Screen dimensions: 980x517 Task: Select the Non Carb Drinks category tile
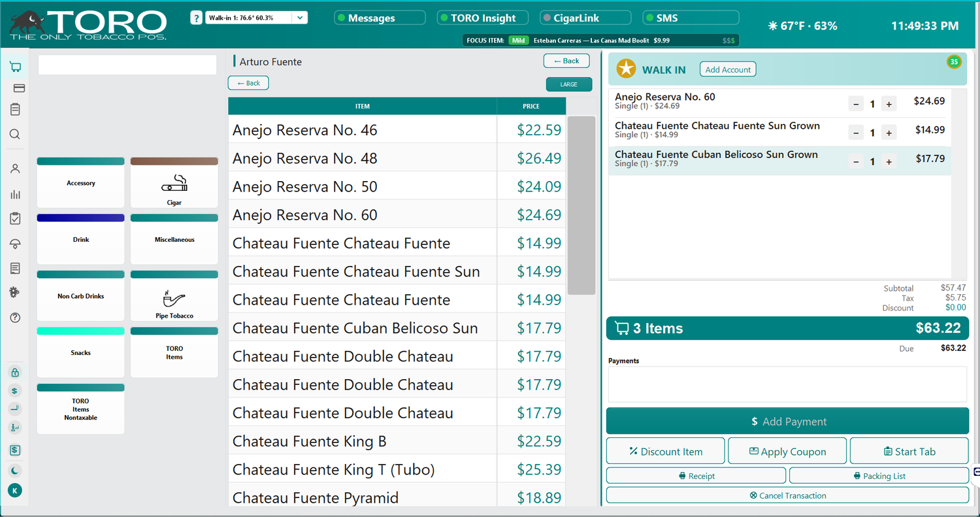(81, 296)
